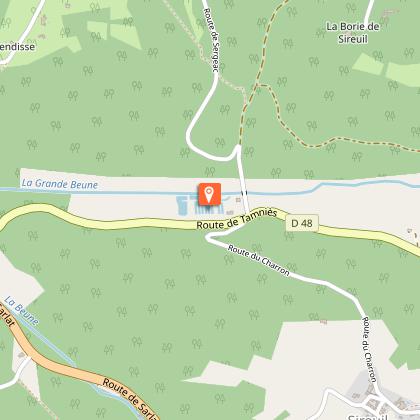The height and width of the screenshot is (420, 420).
Task: Click the vertical Route du Charron label
Action: 370,349
